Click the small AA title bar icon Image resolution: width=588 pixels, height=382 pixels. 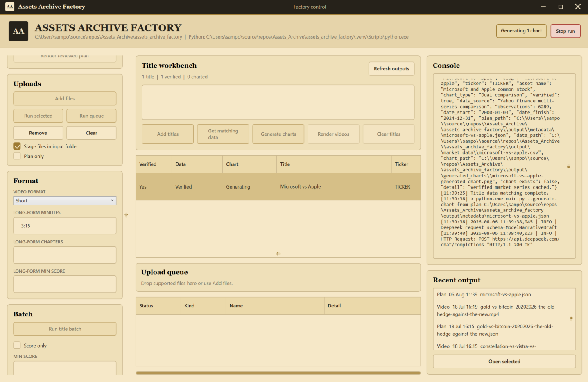coord(10,7)
